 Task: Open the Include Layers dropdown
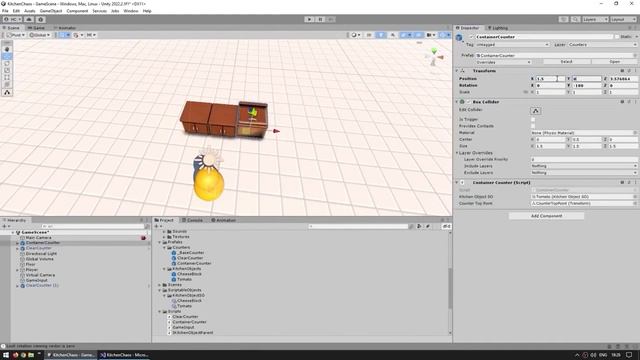click(584, 166)
